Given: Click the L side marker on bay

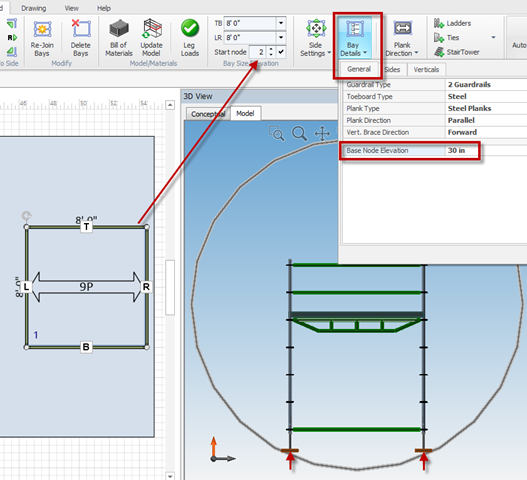Looking at the screenshot, I should [x=26, y=287].
